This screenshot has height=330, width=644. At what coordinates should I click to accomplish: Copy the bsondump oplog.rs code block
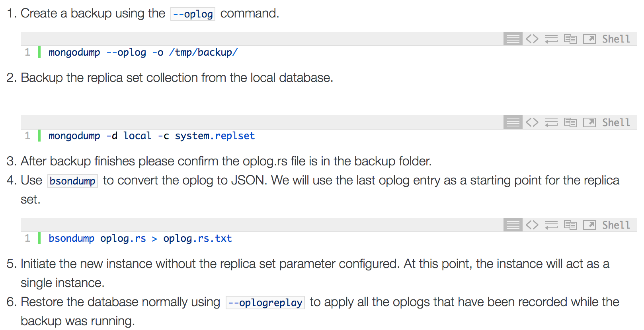[570, 225]
